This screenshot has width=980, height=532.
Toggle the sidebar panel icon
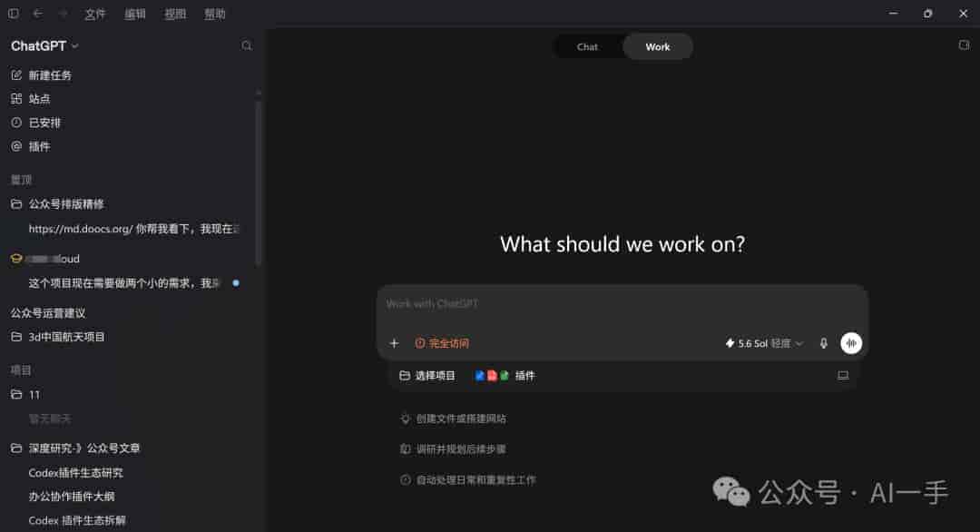coord(13,13)
